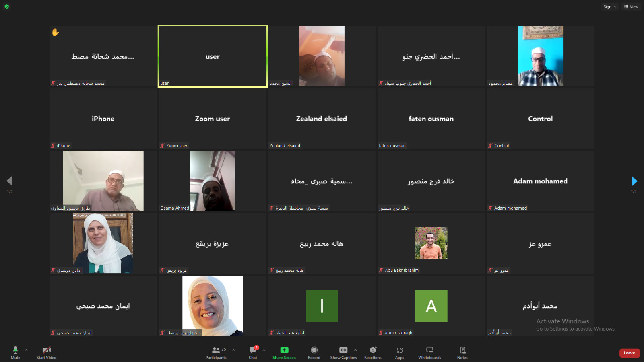
Task: Start recording with the Record button
Action: [314, 352]
